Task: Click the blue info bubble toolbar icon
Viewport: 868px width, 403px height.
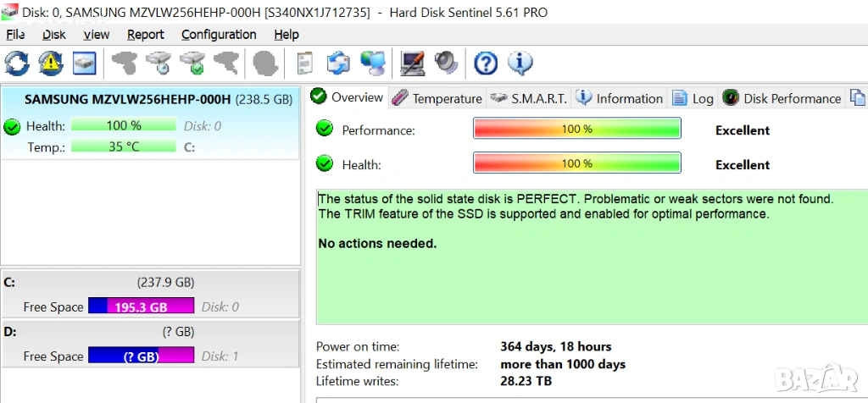Action: tap(520, 63)
